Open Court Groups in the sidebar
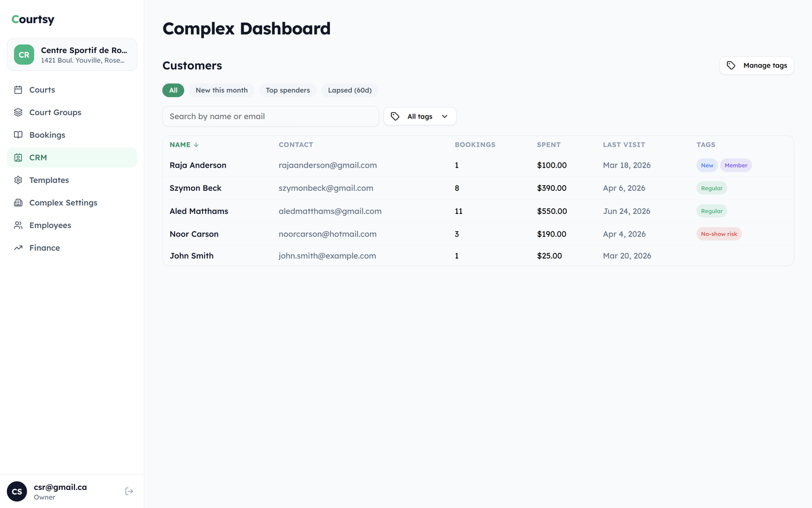Screen dimensions: 812x508 click(x=72, y=112)
